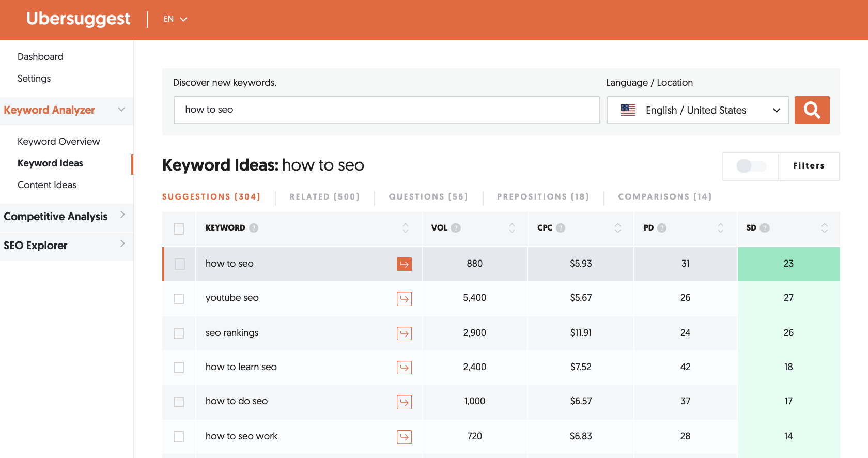Viewport: 868px width, 458px height.
Task: Click 'how to learn seo' keyword text
Action: pos(241,367)
